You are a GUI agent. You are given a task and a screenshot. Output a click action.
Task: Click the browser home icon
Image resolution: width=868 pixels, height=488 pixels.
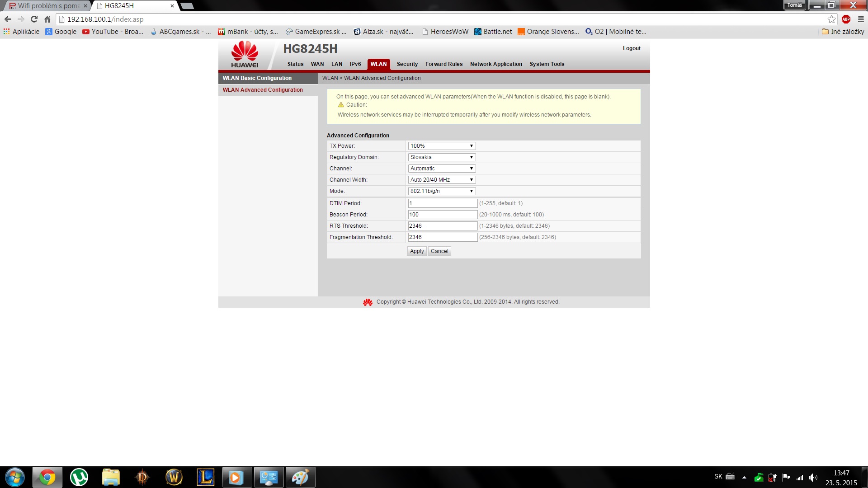pos(47,19)
